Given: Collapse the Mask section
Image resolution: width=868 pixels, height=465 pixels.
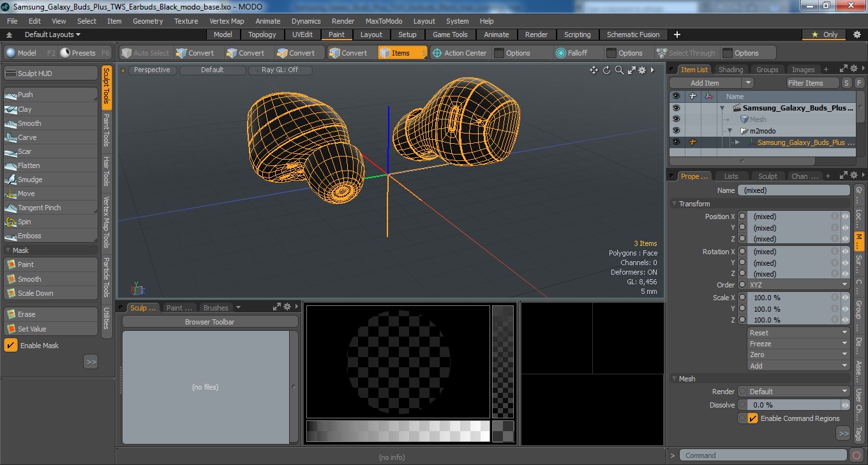Looking at the screenshot, I should [x=8, y=250].
